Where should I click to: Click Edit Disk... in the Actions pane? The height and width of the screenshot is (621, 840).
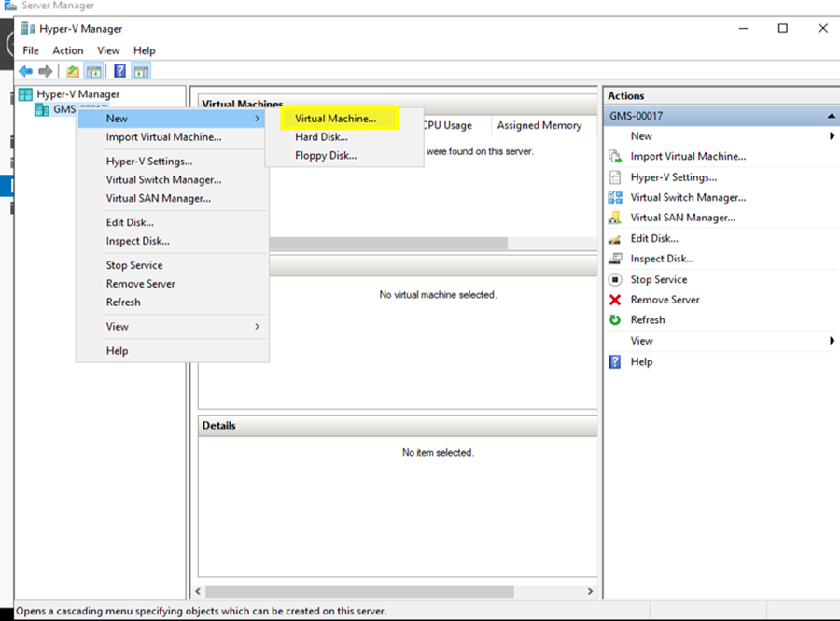tap(654, 238)
